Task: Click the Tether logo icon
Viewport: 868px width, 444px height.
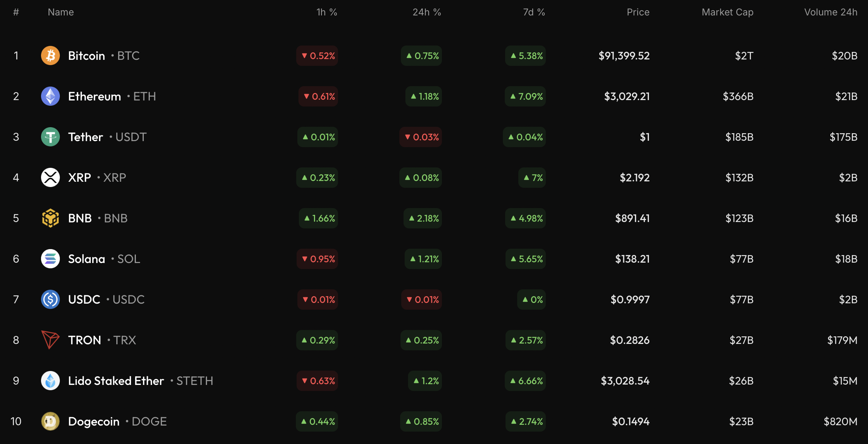Action: tap(50, 137)
